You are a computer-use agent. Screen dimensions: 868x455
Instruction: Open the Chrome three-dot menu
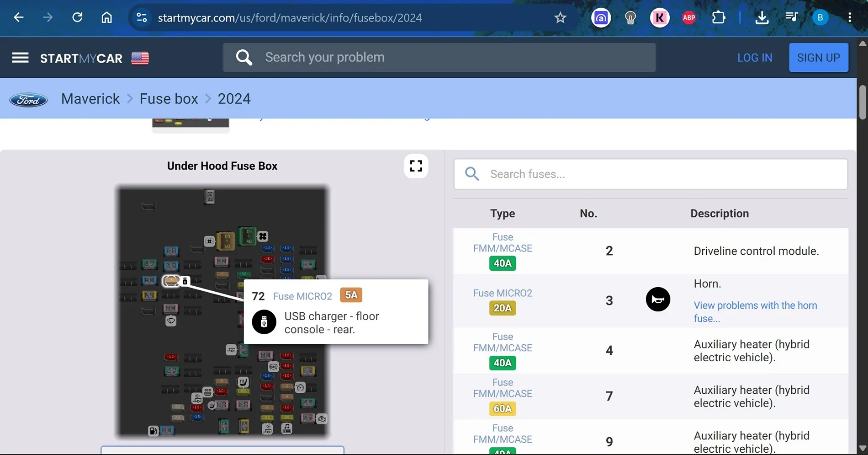click(x=850, y=17)
